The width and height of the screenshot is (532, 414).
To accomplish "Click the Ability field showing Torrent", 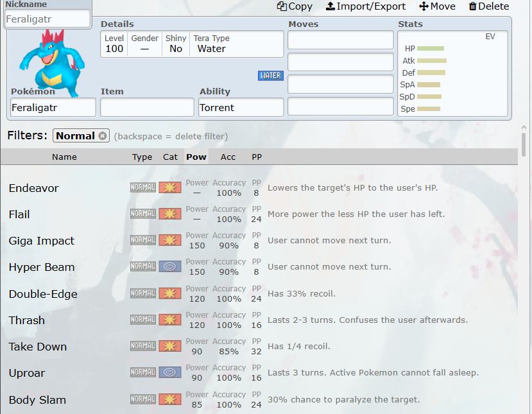I will [241, 108].
